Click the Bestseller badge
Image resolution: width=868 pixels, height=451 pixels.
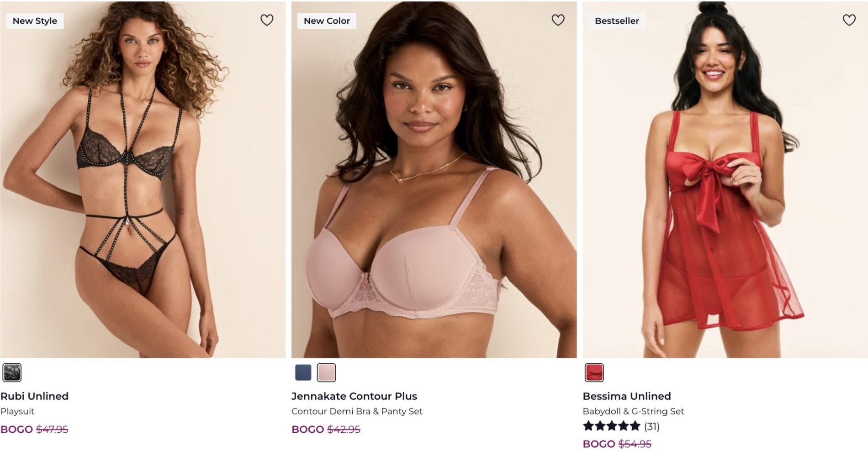(617, 21)
